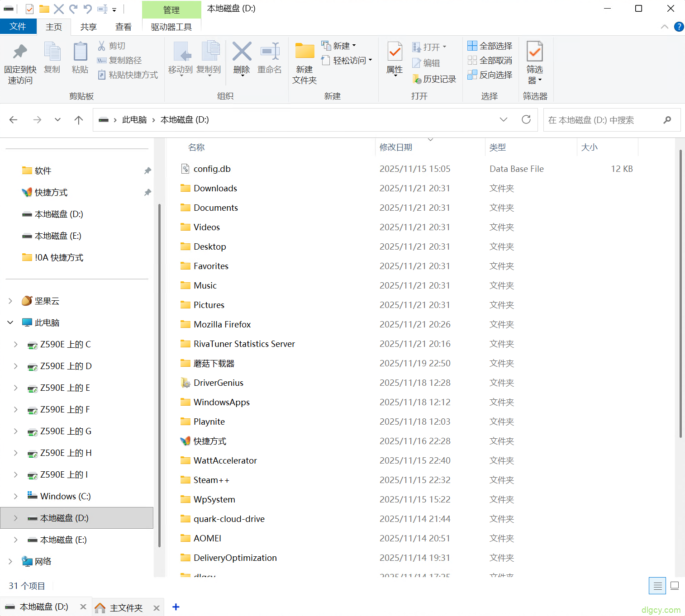The height and width of the screenshot is (616, 685).
Task: Switch to details view layout
Action: 657,585
